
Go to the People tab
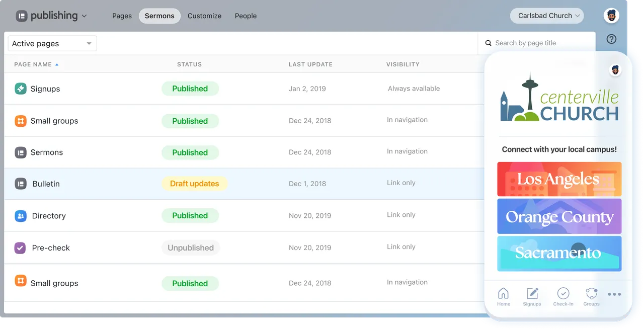pos(246,16)
